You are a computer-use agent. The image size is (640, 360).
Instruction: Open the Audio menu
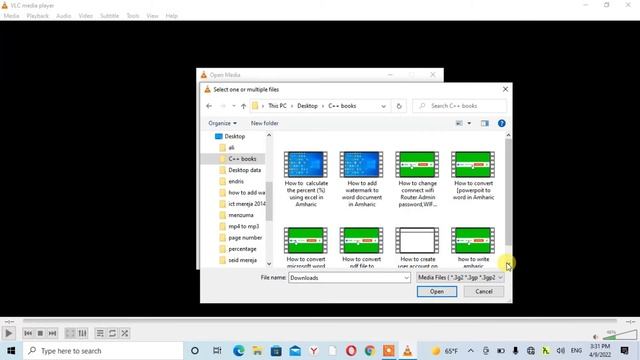coord(63,16)
